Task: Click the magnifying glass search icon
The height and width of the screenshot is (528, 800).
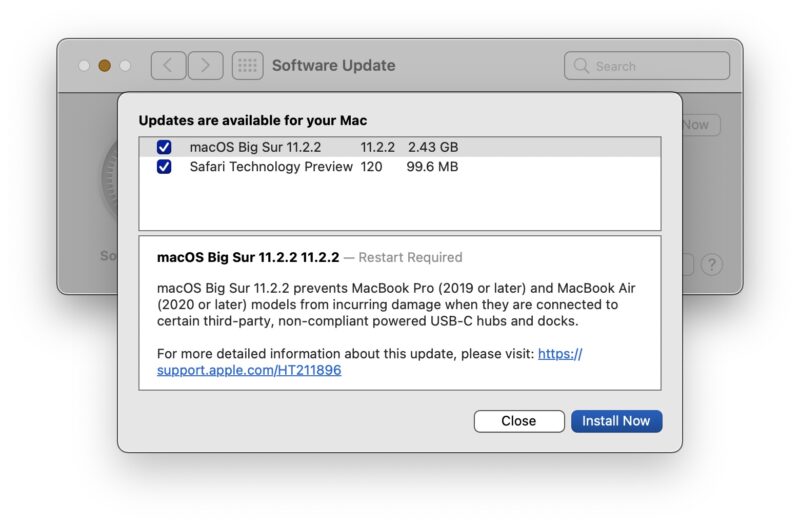Action: click(x=581, y=66)
